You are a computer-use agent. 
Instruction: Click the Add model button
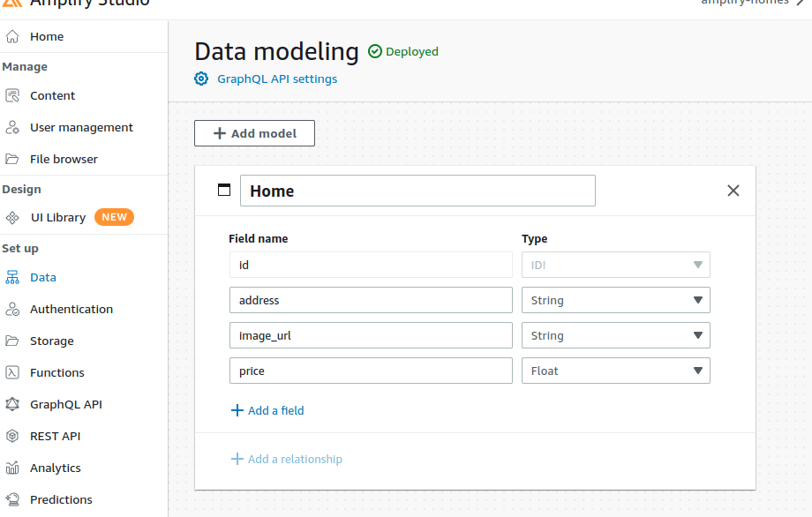(x=254, y=133)
